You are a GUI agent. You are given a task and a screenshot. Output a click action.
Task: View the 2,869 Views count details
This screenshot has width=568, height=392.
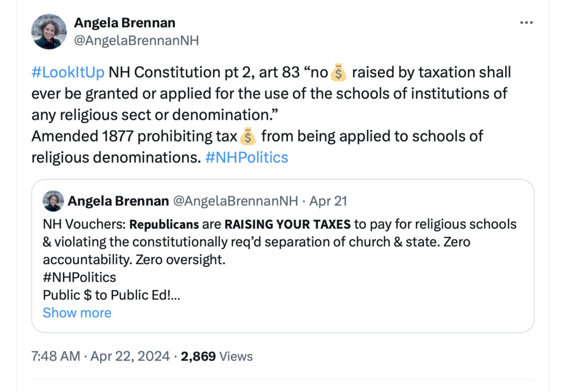[217, 357]
